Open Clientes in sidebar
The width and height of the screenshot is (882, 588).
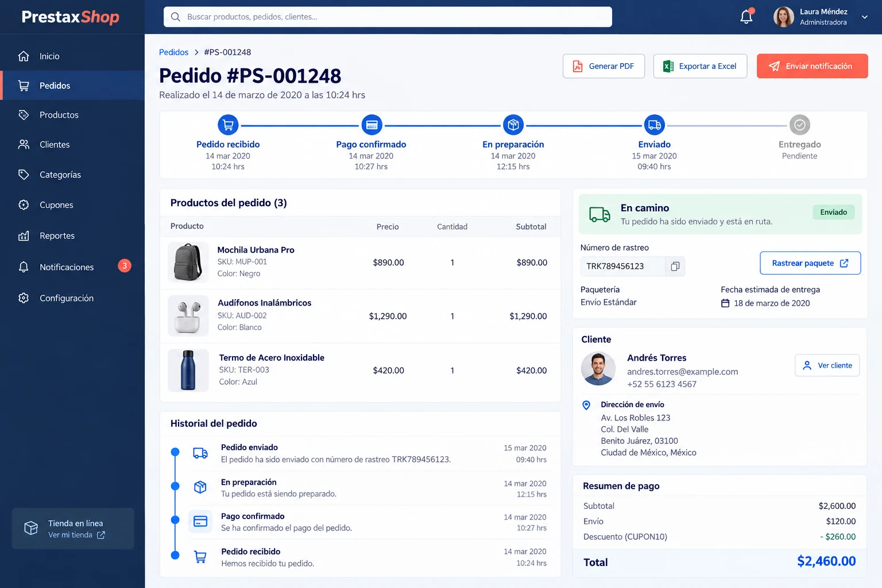point(72,145)
